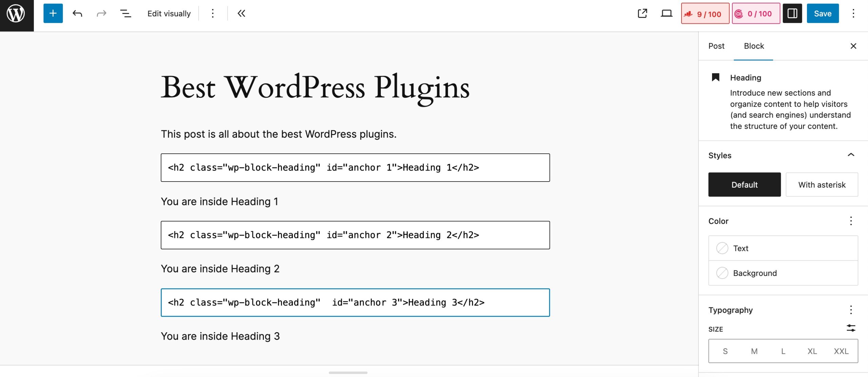The width and height of the screenshot is (868, 377).
Task: Open Color options three-dot menu
Action: click(851, 221)
